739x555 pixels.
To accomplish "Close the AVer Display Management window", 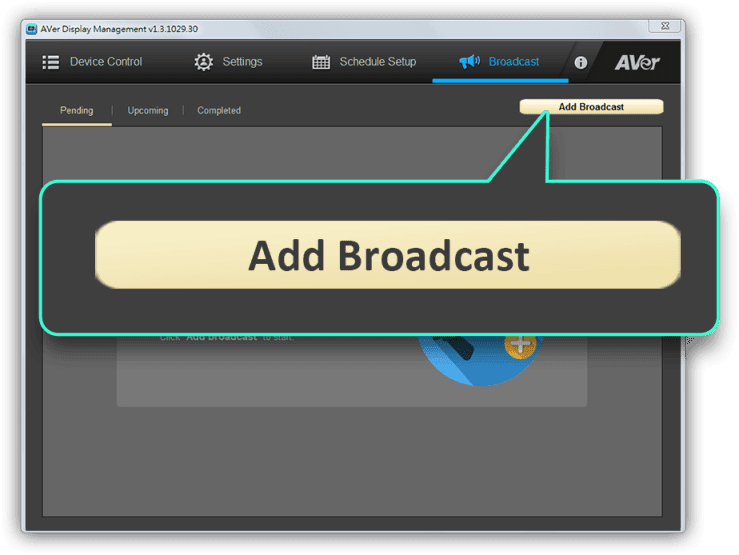I will (x=665, y=26).
